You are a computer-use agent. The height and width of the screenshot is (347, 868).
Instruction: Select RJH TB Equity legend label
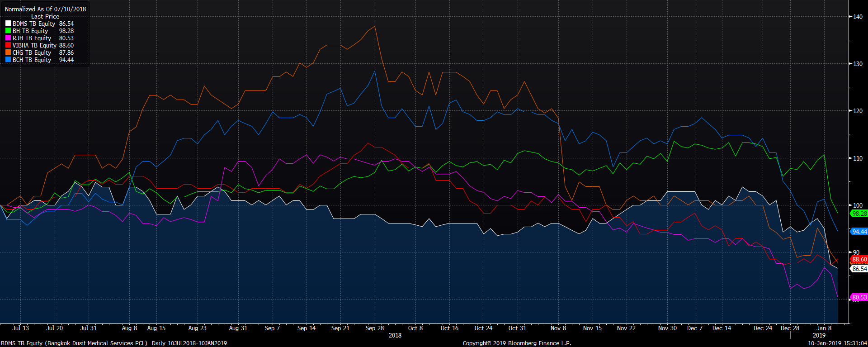(32, 38)
